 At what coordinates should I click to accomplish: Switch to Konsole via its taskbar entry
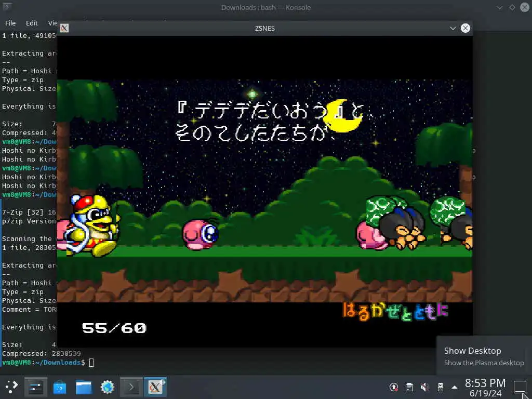131,387
